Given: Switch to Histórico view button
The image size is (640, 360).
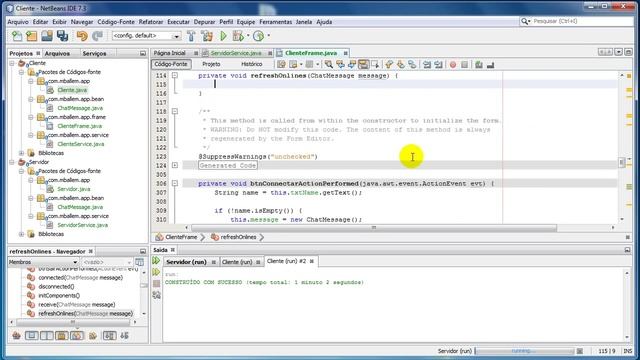Looking at the screenshot, I should [x=251, y=64].
